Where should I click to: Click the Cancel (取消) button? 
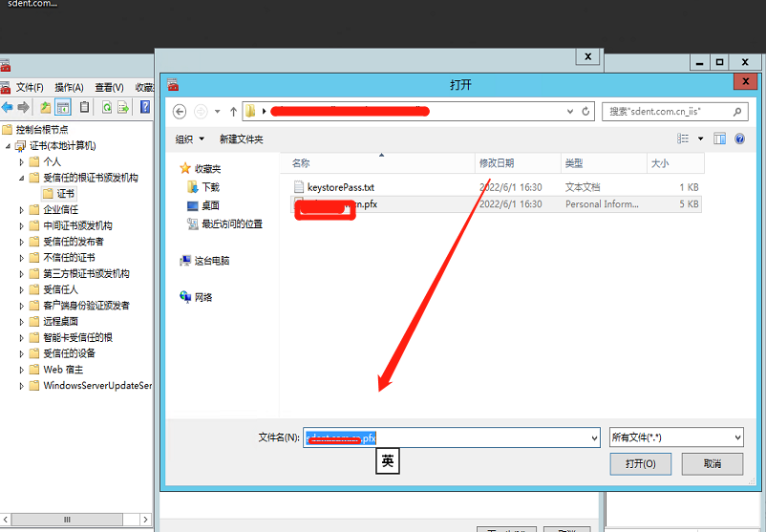click(x=711, y=463)
